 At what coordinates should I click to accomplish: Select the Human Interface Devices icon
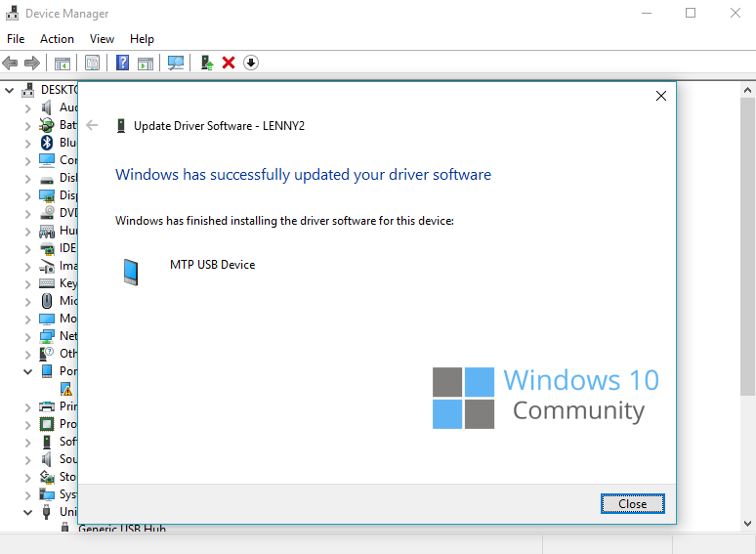point(47,231)
